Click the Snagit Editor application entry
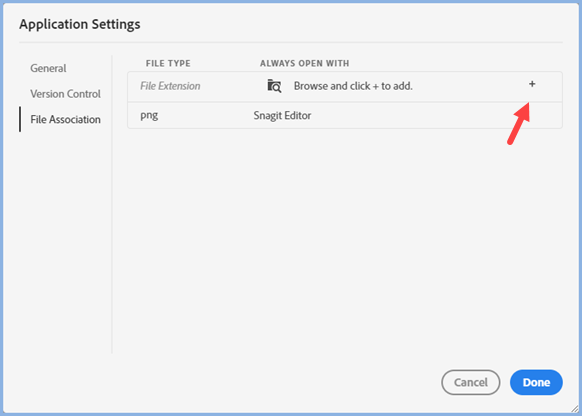This screenshot has width=582, height=416. [282, 115]
